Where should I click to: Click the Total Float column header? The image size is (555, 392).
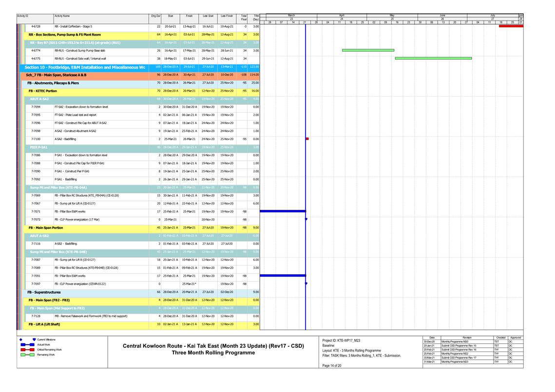(244, 18)
